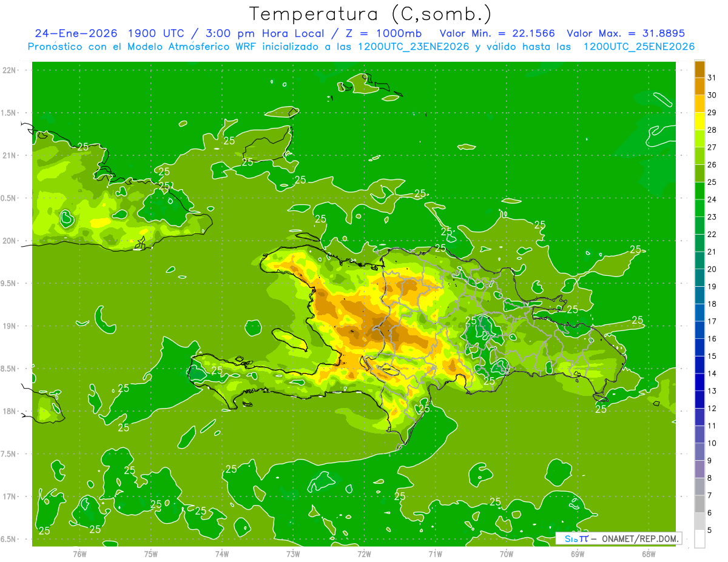Pick the gray legend band between 6 and 7
Viewport: 728px width, 562px height.
point(699,504)
